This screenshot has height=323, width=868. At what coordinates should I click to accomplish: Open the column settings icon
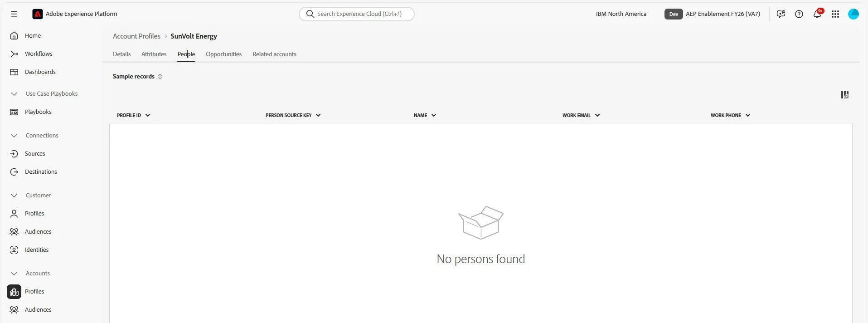(845, 95)
